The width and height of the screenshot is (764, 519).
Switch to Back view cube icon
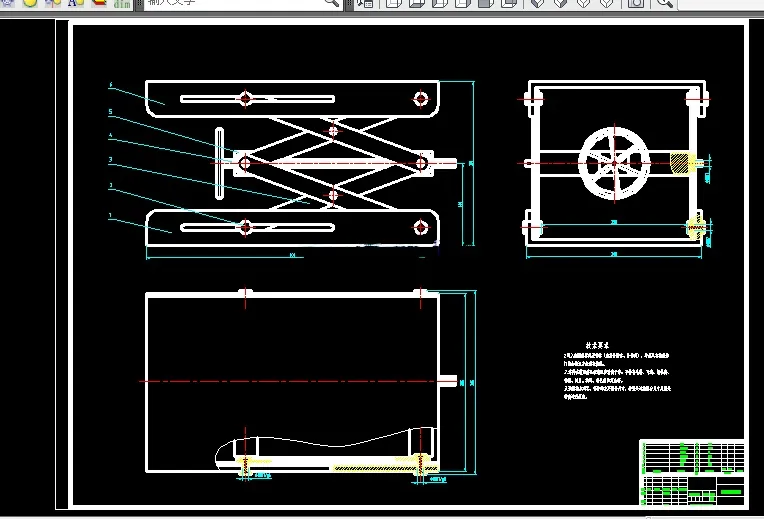tap(508, 3)
